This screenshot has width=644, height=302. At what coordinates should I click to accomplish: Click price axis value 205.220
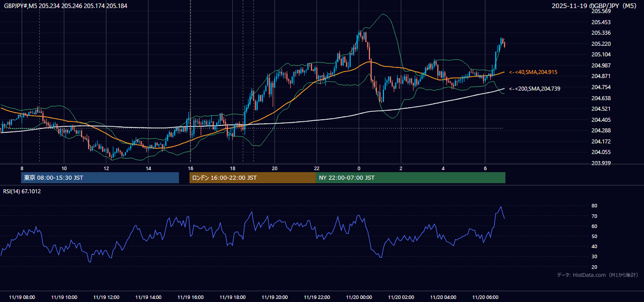pyautogui.click(x=600, y=44)
